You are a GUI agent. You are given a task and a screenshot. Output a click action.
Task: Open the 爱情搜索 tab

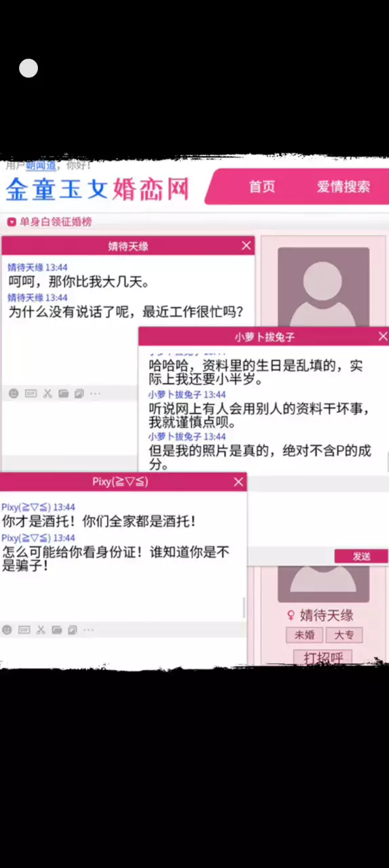tap(344, 187)
